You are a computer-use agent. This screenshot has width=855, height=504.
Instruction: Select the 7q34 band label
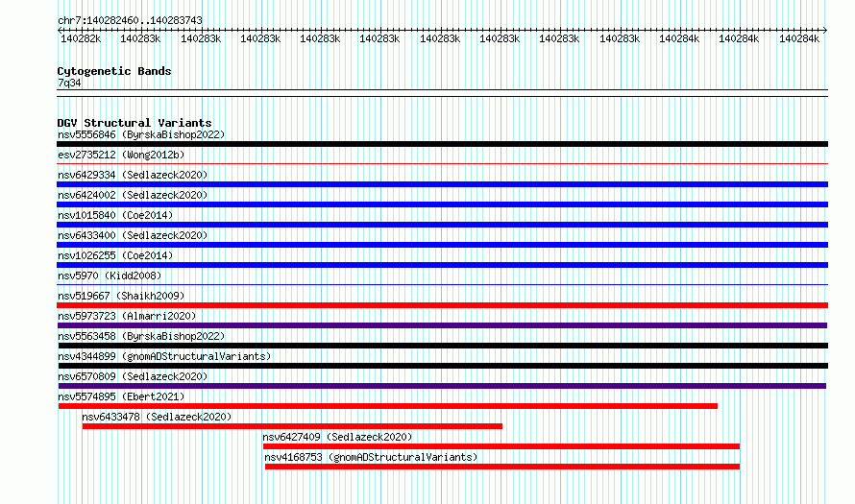pyautogui.click(x=69, y=83)
